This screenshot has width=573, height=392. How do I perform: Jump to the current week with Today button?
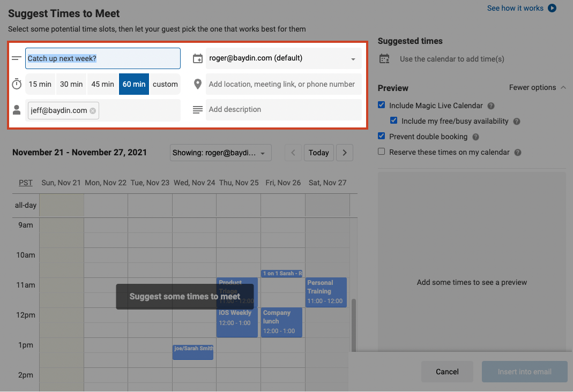pos(318,153)
